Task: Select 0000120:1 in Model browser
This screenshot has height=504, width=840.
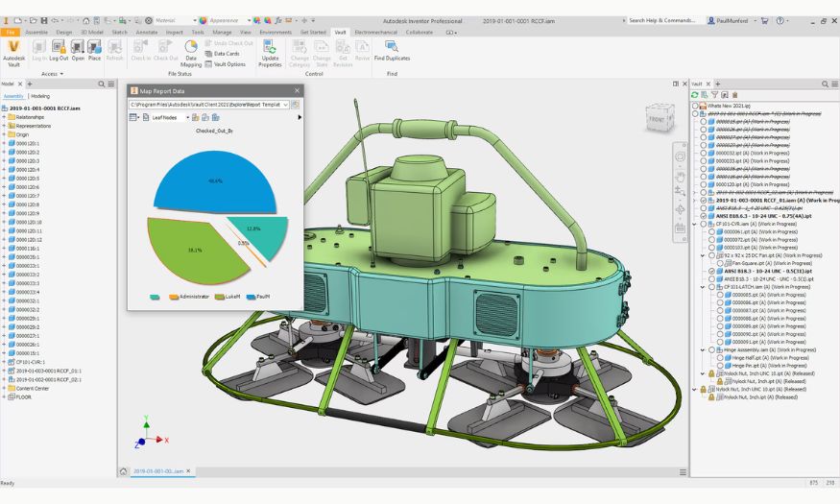Action: 24,144
